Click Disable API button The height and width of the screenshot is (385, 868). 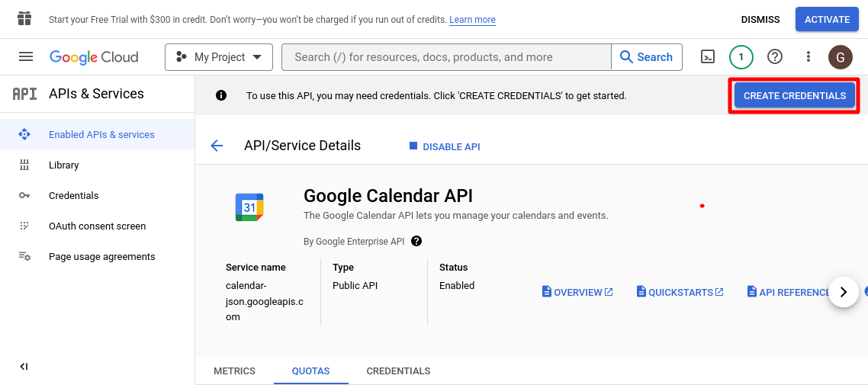(445, 146)
